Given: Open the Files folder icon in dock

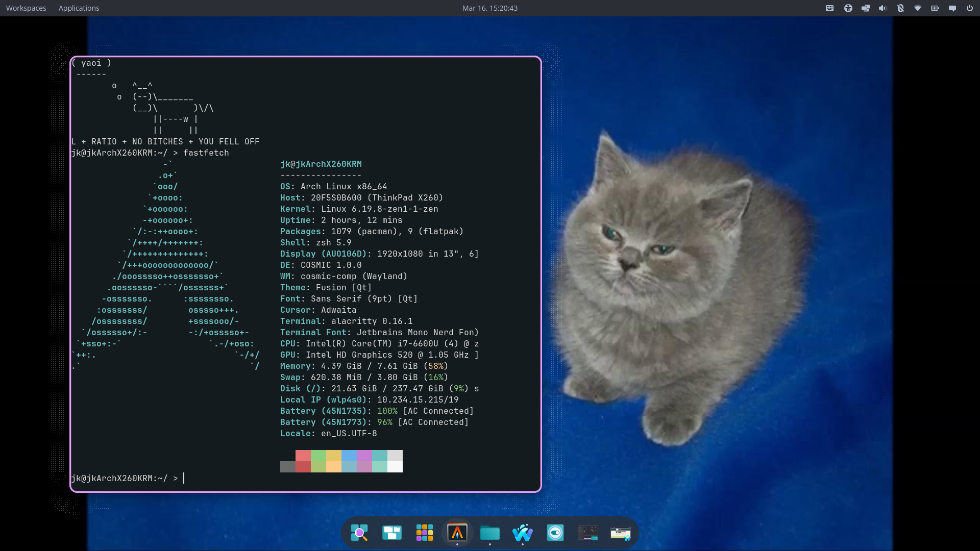Looking at the screenshot, I should 489,533.
